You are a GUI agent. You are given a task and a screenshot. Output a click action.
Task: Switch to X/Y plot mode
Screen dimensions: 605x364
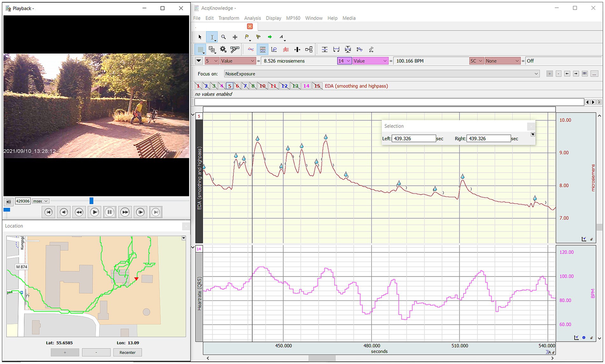pos(274,50)
